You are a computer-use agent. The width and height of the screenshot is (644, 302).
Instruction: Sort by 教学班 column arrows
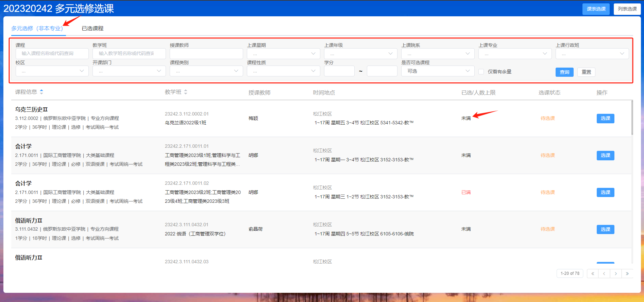coord(186,92)
